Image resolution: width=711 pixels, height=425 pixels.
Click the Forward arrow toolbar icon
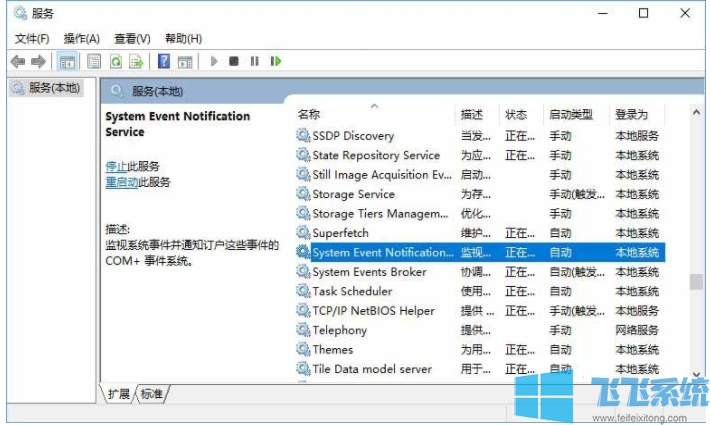38,61
